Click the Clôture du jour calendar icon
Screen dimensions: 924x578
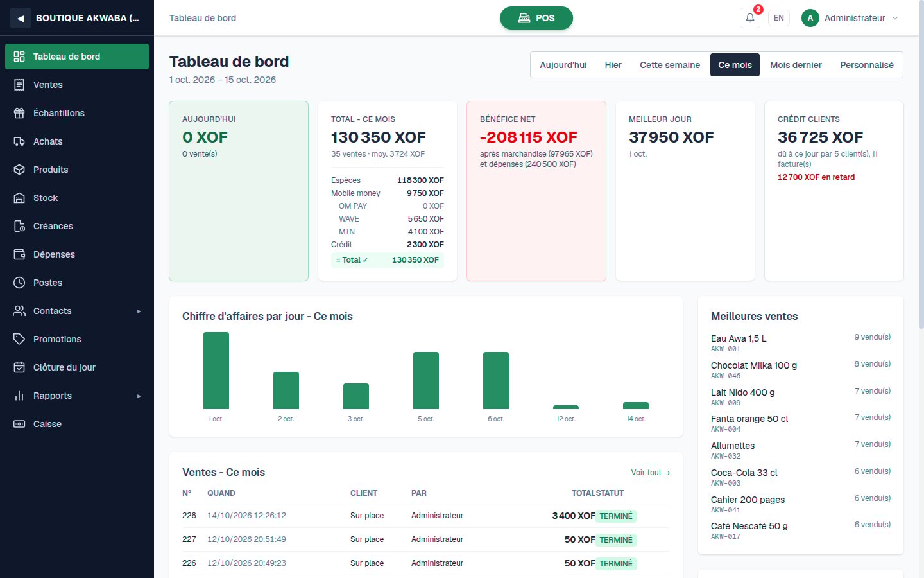pos(19,367)
